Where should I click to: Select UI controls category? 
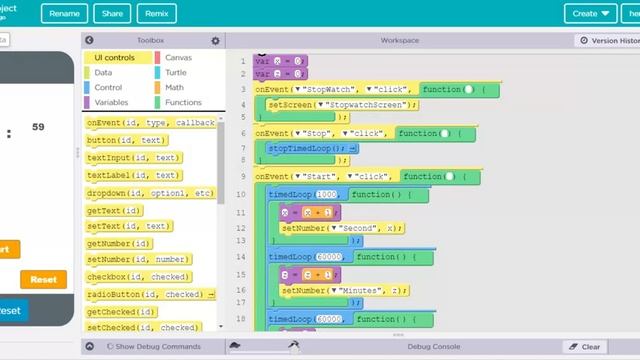pyautogui.click(x=118, y=58)
